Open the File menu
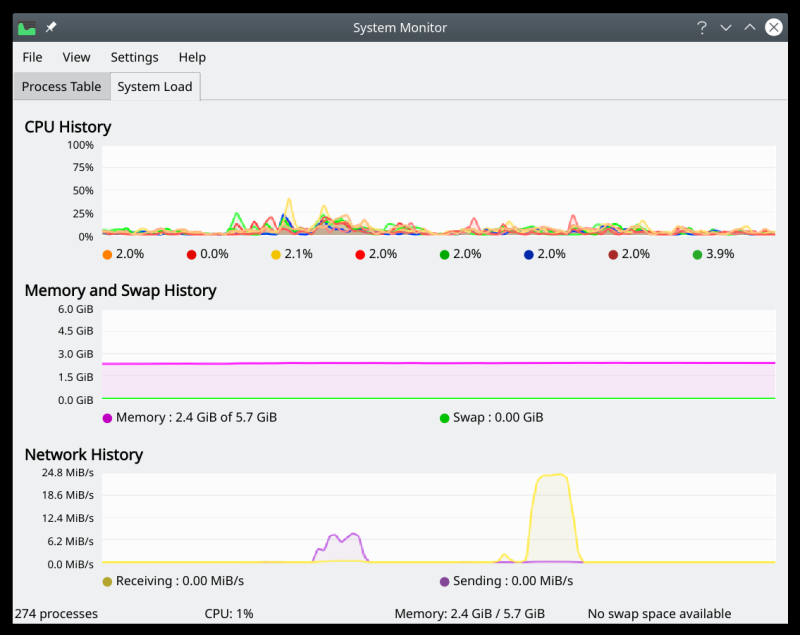 [x=32, y=57]
